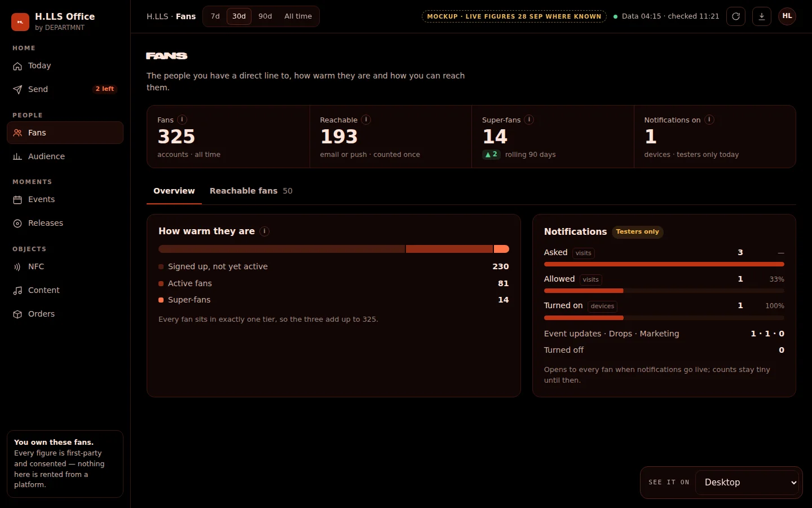
Task: Show info for Fans metric
Action: [182, 120]
